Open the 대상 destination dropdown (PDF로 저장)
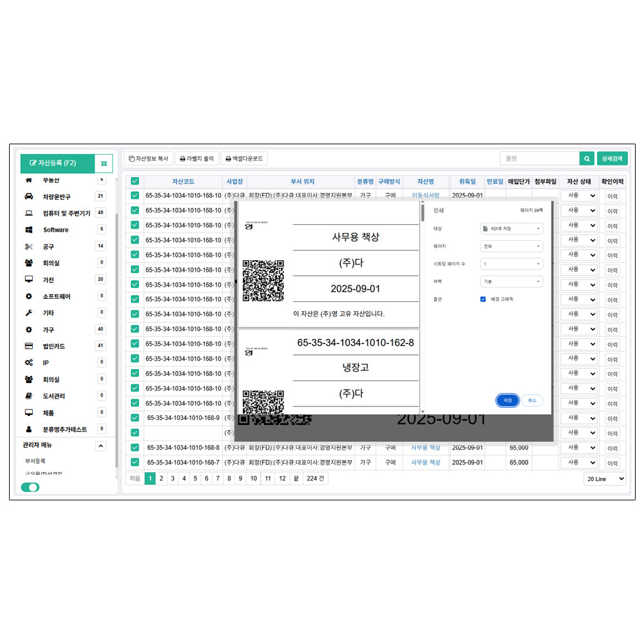The image size is (644, 644). [x=511, y=229]
